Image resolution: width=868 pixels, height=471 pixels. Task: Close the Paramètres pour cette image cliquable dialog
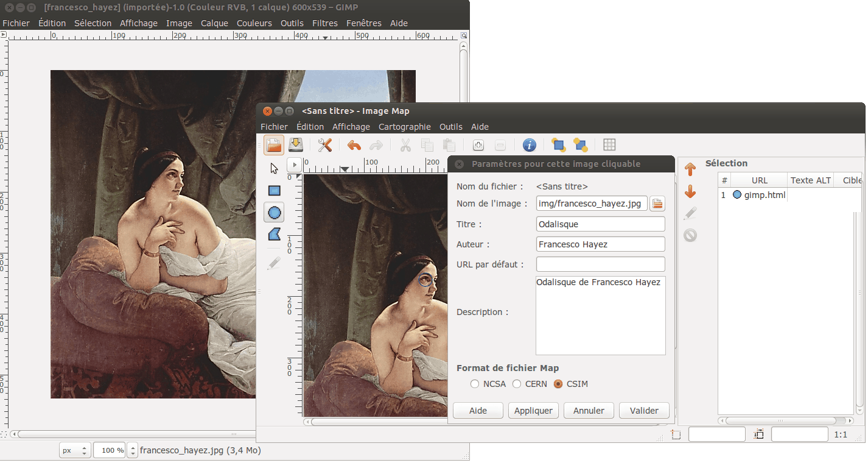click(460, 164)
